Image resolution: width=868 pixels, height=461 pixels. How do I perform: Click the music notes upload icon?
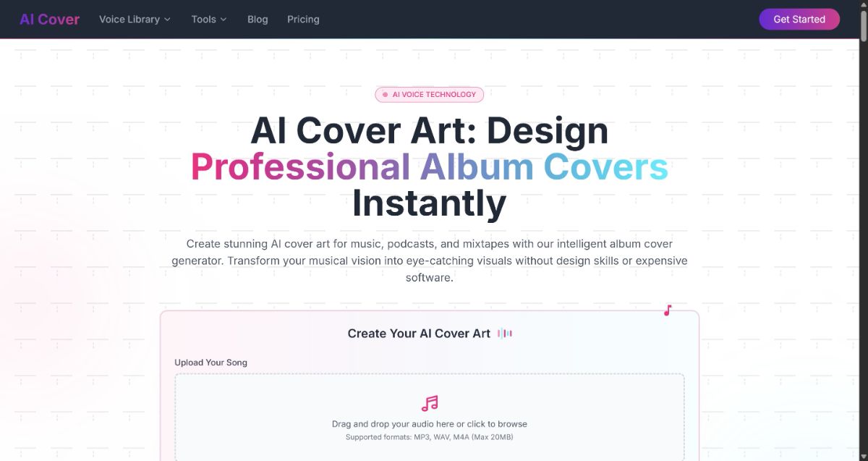[430, 403]
